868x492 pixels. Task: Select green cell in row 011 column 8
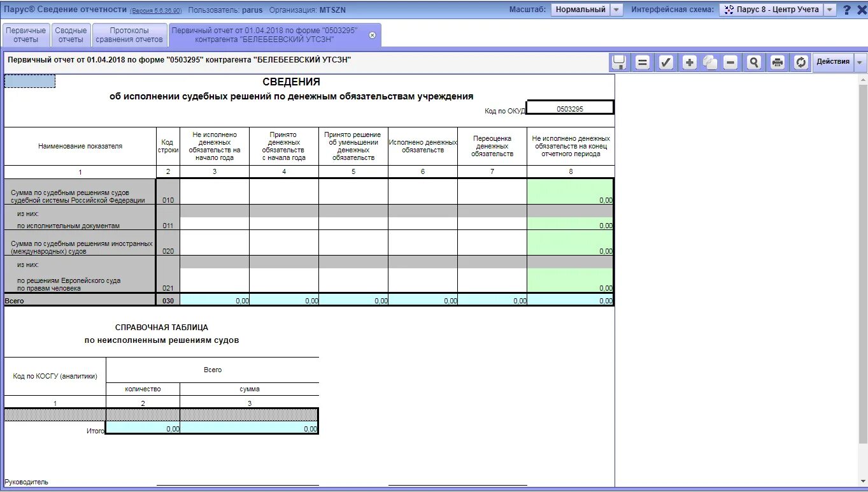[571, 223]
